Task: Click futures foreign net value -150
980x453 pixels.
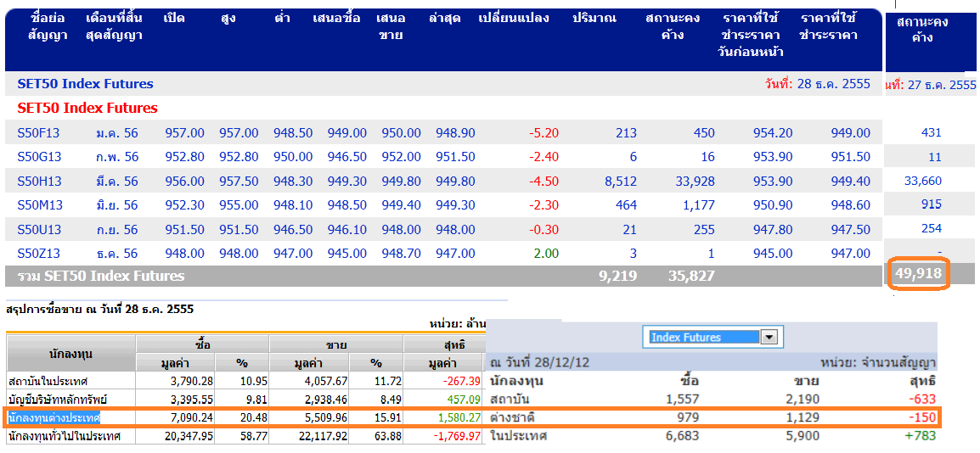Action: pos(922,417)
